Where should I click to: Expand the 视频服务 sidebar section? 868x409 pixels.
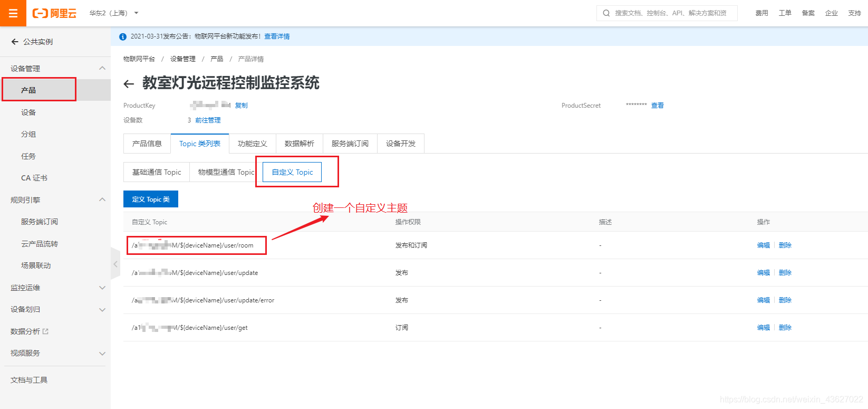[102, 354]
